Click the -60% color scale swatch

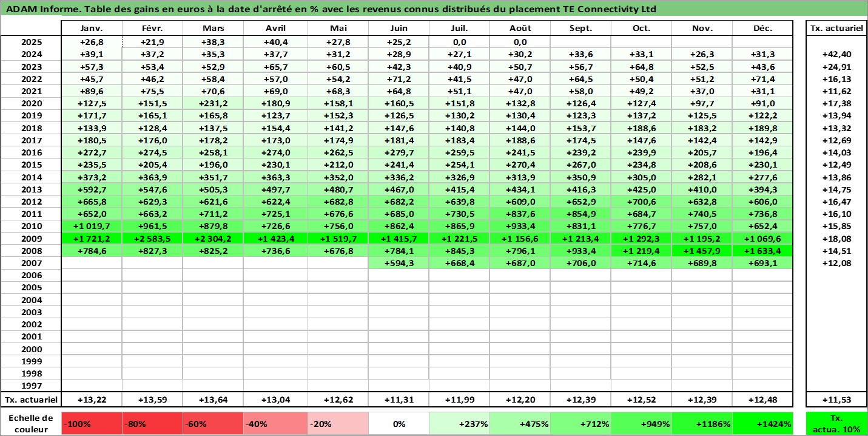click(x=213, y=424)
